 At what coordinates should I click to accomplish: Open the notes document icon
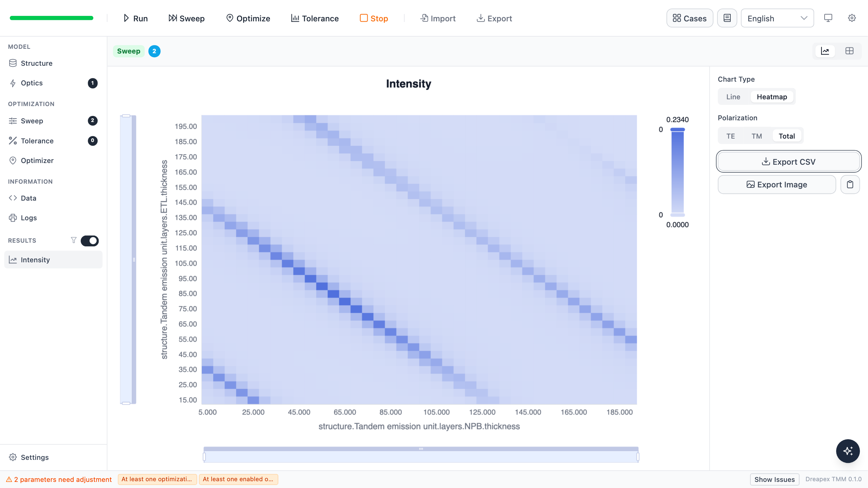point(727,18)
